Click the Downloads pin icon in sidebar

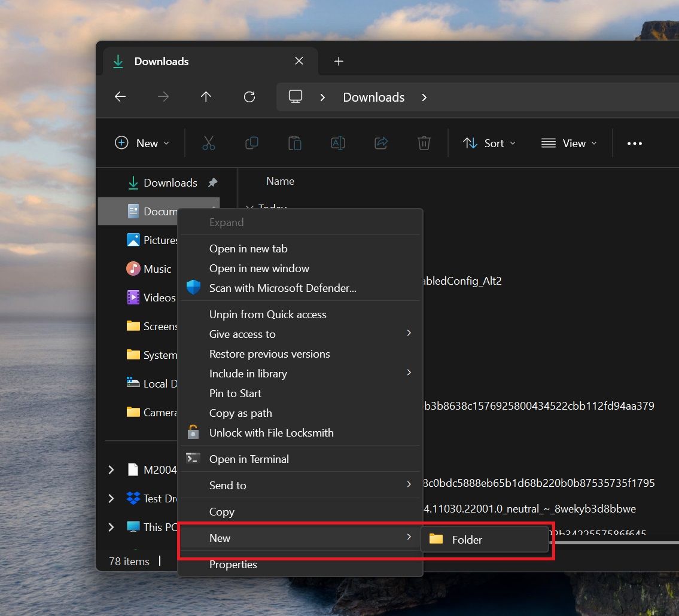[213, 182]
